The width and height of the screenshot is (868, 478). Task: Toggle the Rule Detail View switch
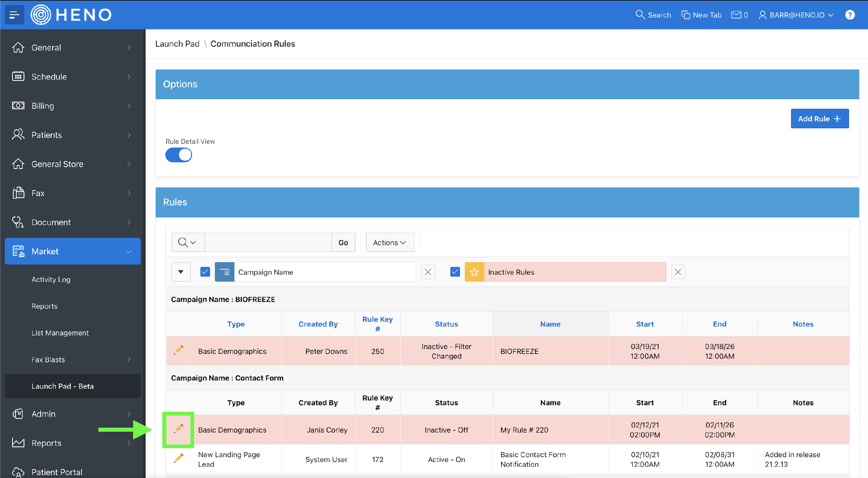(179, 155)
